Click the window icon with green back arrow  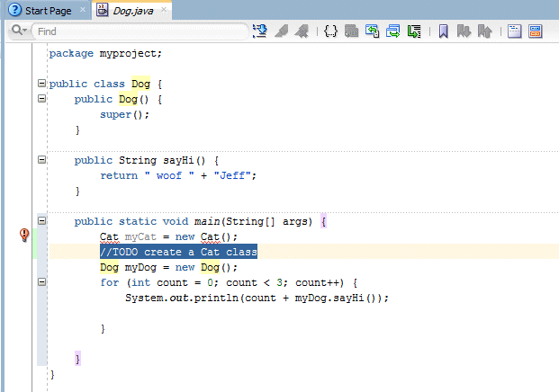click(372, 31)
